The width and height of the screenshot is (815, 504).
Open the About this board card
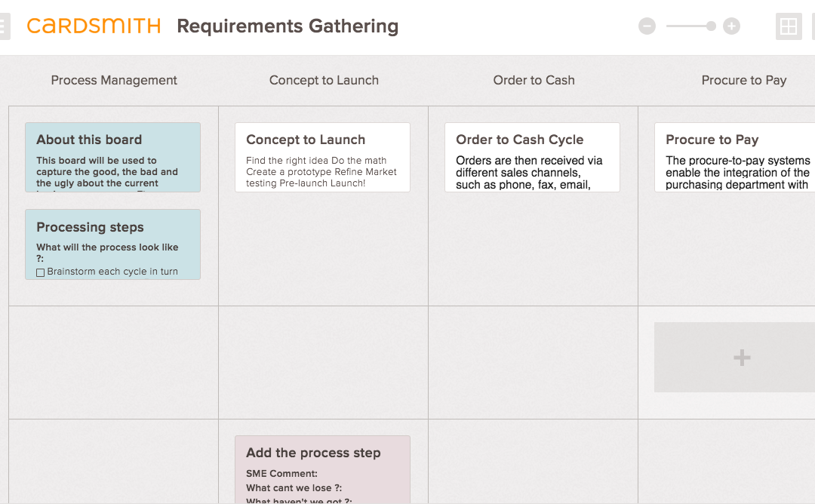click(x=112, y=158)
